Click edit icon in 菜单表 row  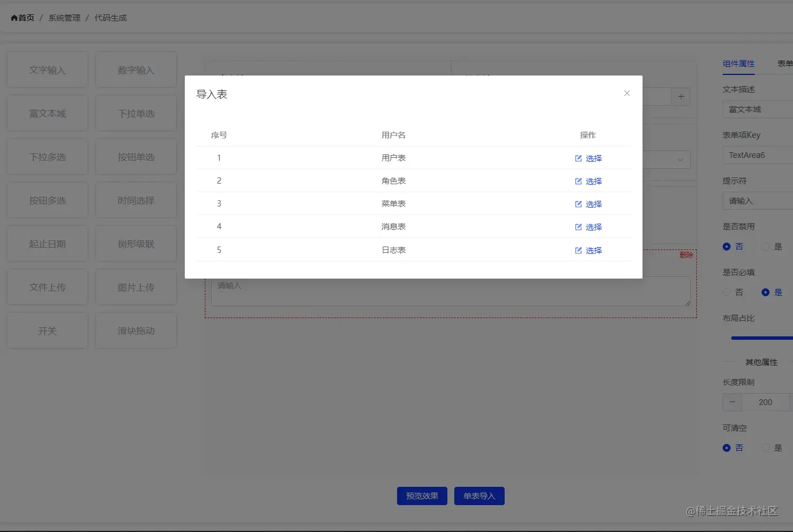point(578,204)
